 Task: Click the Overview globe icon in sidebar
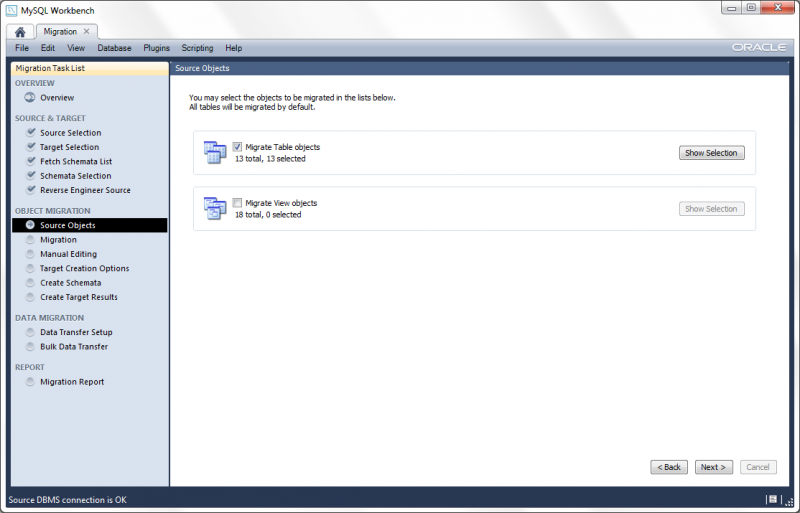click(30, 98)
